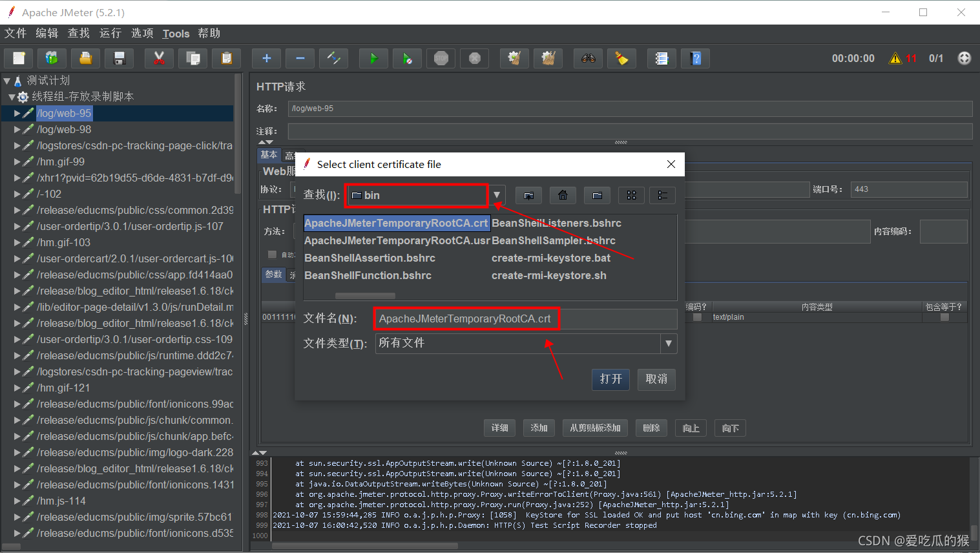Image resolution: width=980 pixels, height=553 pixels.
Task: Open the 选项 menu
Action: pyautogui.click(x=142, y=34)
